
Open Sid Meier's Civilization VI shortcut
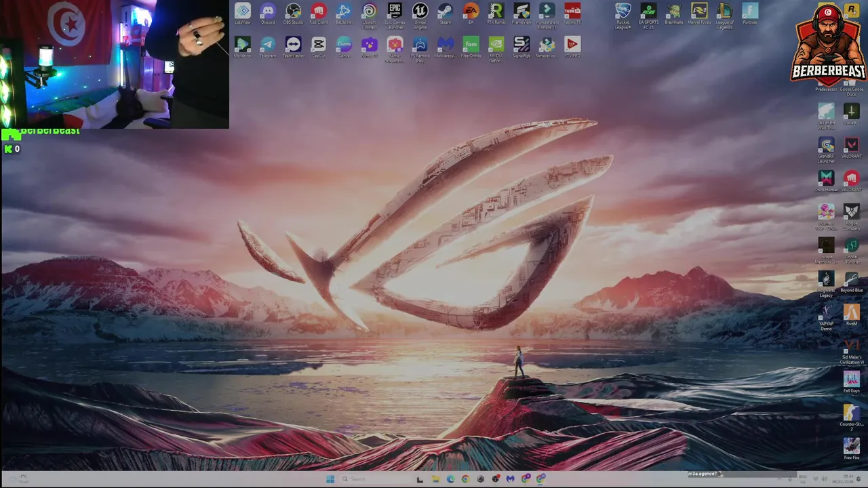[x=852, y=351]
